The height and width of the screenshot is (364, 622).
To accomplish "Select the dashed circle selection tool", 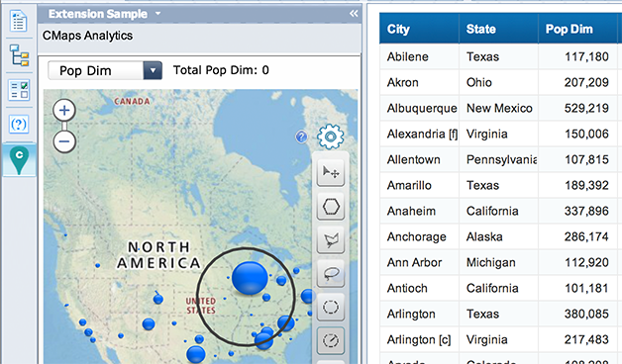I will coord(331,307).
